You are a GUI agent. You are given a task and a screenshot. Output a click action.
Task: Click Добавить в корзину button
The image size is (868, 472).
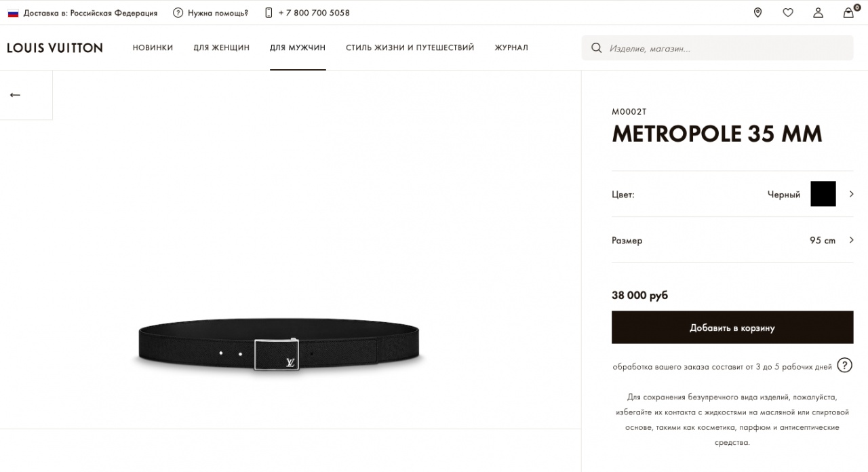(732, 328)
